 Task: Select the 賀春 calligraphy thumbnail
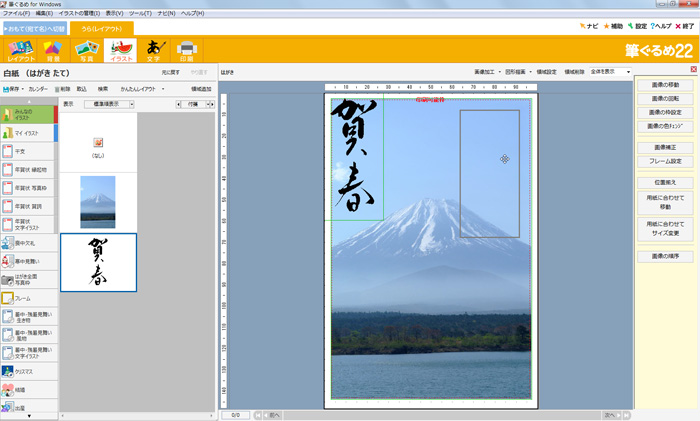(98, 262)
